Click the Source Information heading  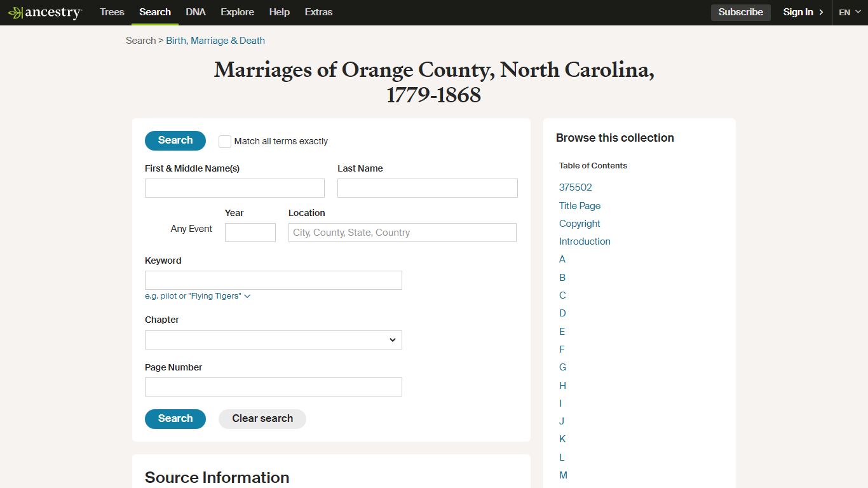[217, 478]
